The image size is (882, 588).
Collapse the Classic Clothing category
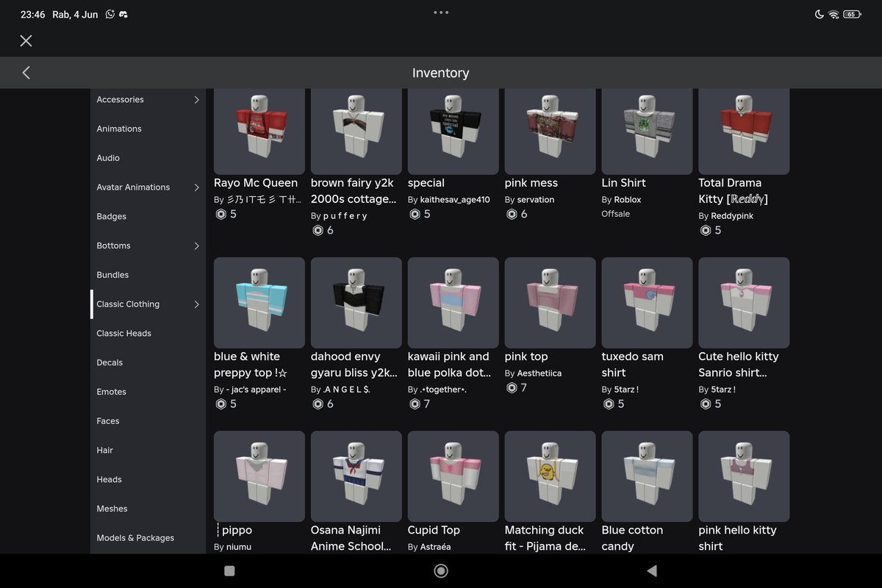[x=147, y=304]
